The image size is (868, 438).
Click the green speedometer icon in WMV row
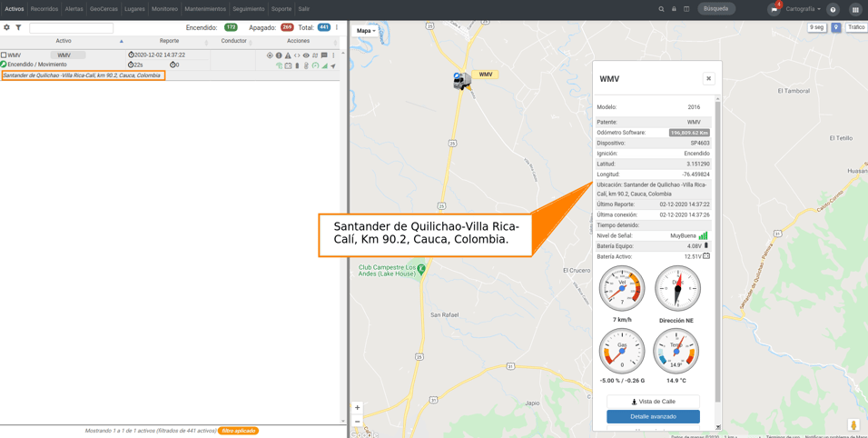pos(315,66)
